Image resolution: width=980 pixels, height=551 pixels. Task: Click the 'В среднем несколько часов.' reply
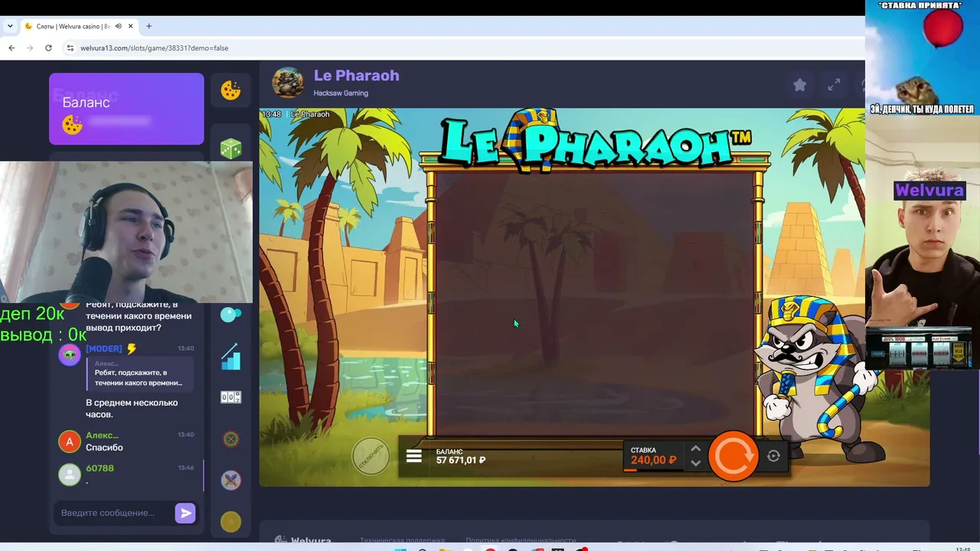132,408
